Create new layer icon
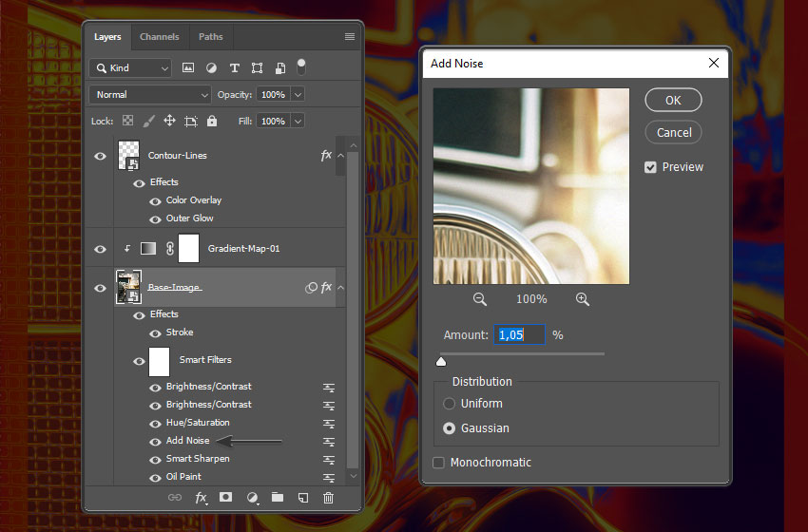Screen dimensions: 808x532 click(x=303, y=498)
